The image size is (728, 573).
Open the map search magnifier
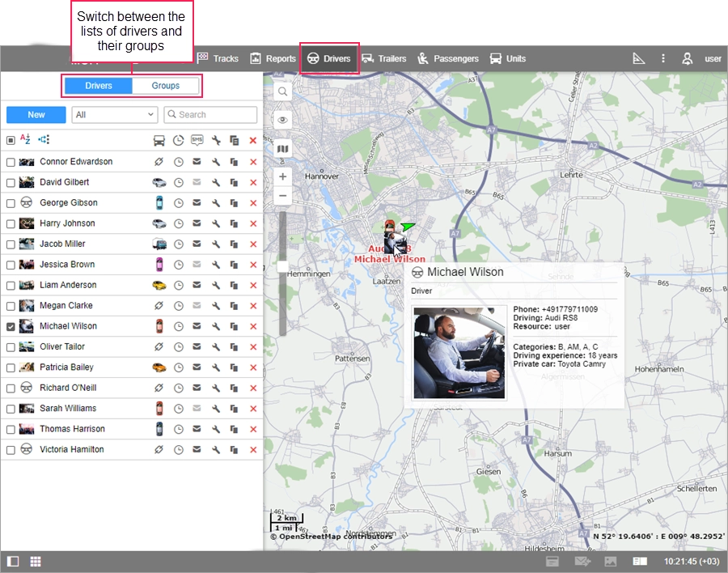pyautogui.click(x=282, y=91)
